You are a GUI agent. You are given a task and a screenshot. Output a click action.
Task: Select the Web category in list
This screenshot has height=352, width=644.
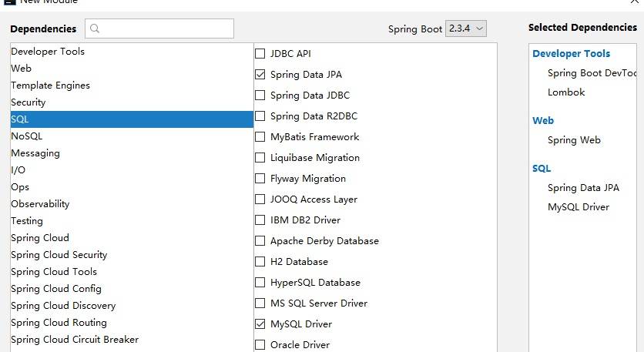click(x=22, y=69)
